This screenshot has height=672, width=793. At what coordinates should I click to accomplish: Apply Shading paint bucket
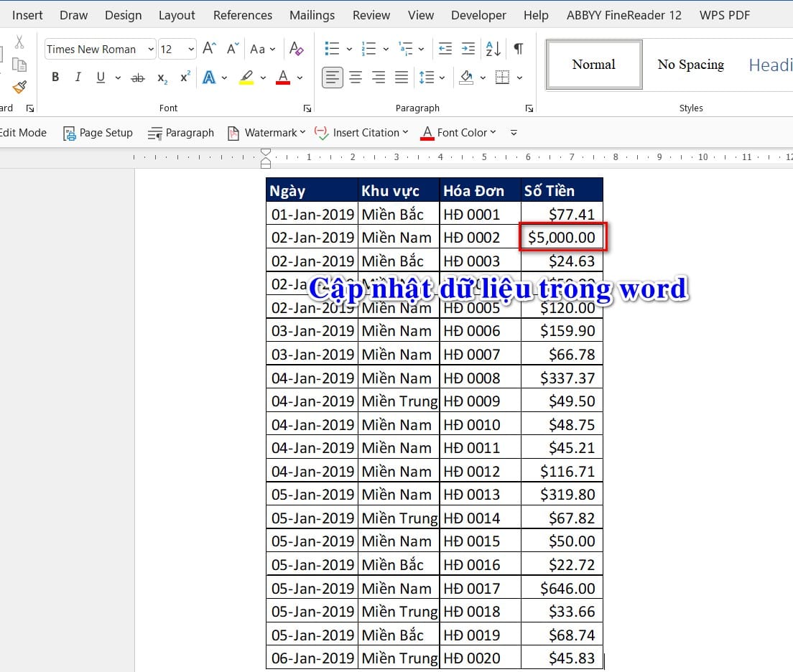coord(466,78)
